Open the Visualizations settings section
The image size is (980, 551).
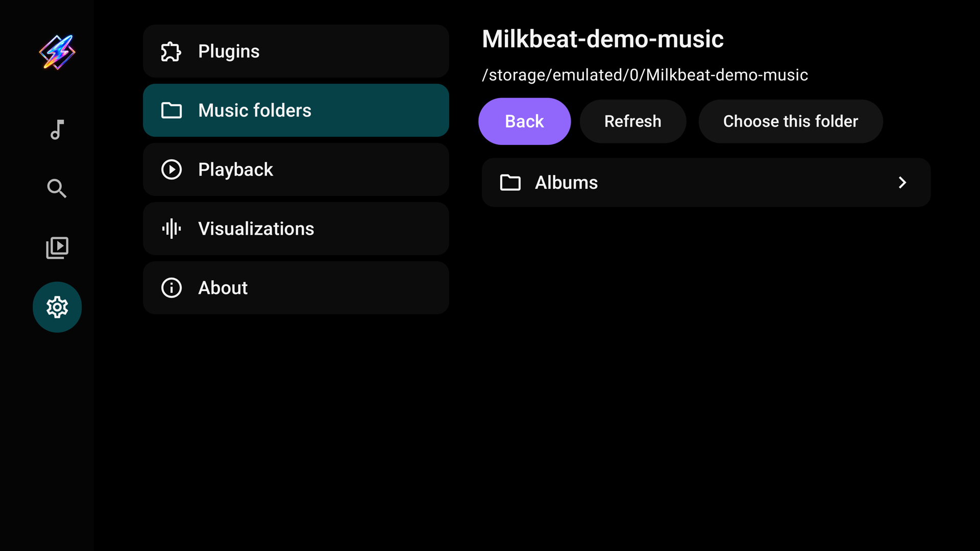click(x=296, y=229)
